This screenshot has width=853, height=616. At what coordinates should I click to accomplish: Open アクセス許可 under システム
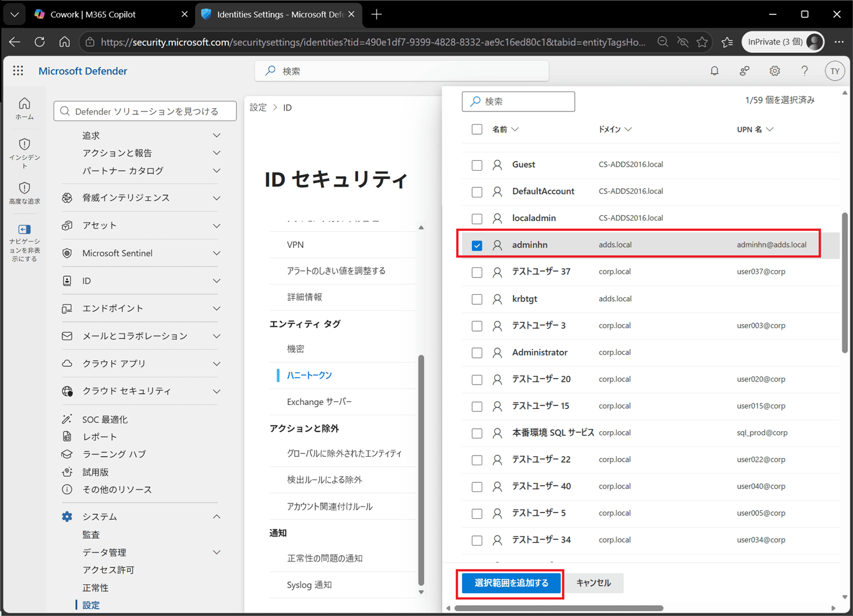click(109, 570)
